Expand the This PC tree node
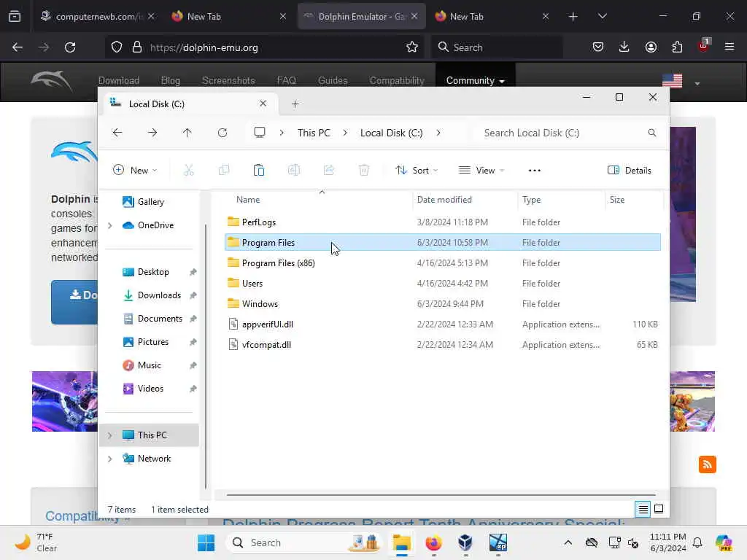747x560 pixels. [110, 435]
